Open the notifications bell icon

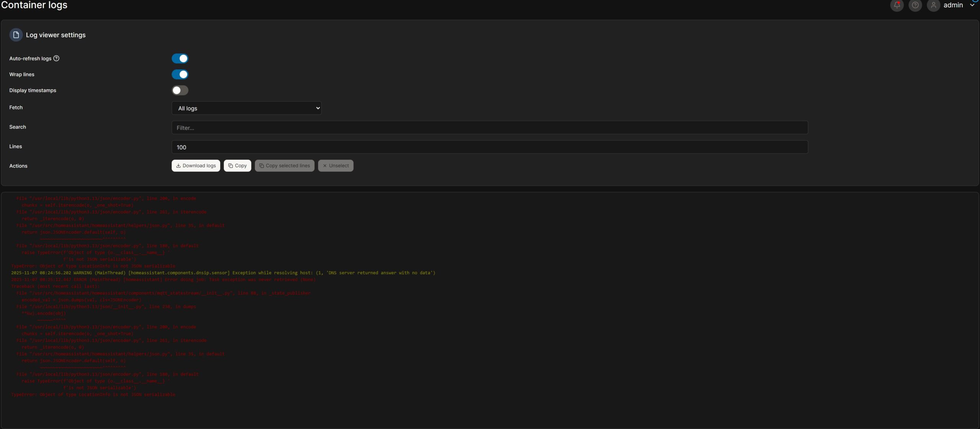click(897, 5)
